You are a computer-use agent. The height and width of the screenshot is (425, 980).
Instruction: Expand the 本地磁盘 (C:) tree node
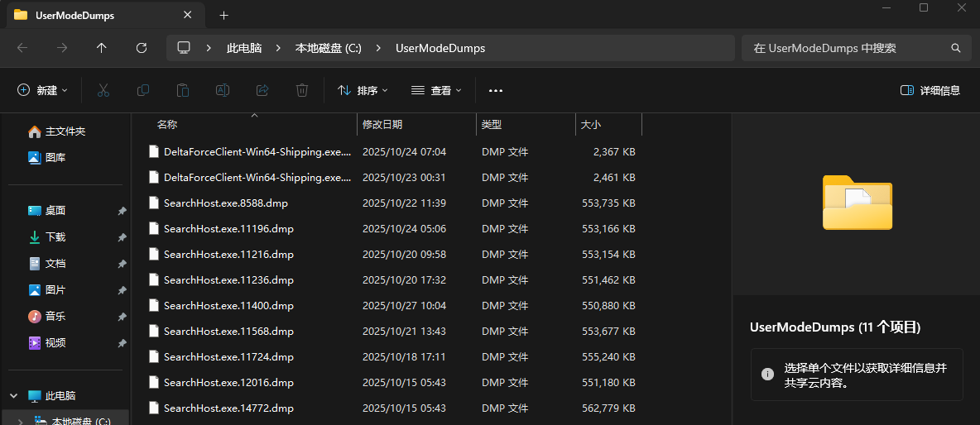pyautogui.click(x=22, y=422)
